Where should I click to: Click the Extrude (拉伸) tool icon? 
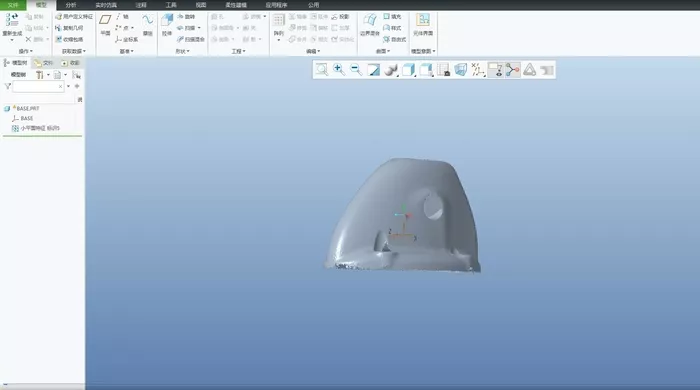pos(167,25)
